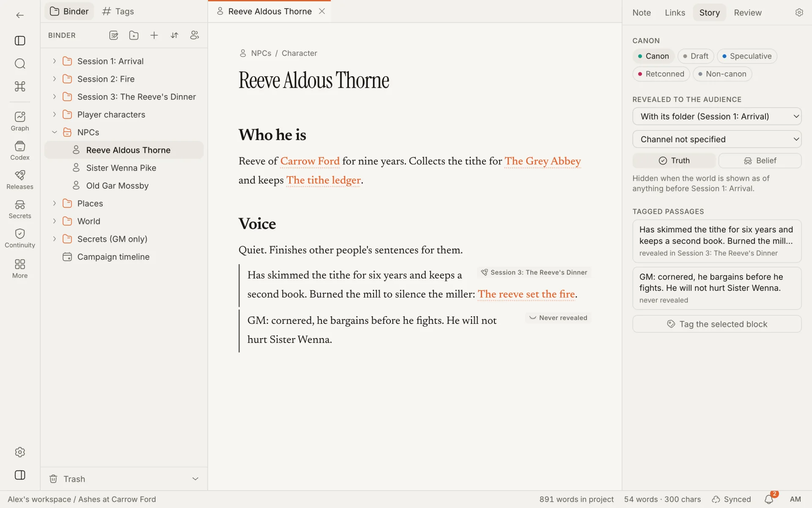Image resolution: width=812 pixels, height=508 pixels.
Task: Click the characters icon in Binder toolbar
Action: point(195,36)
